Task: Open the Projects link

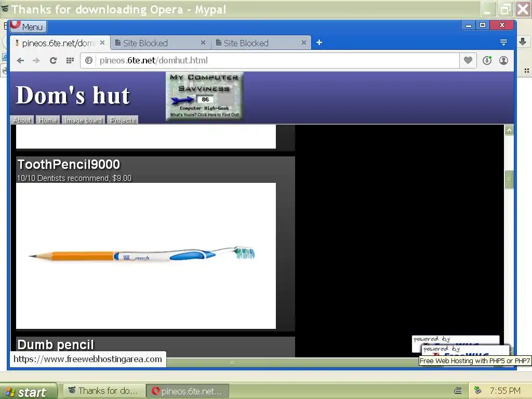Action: pos(123,120)
